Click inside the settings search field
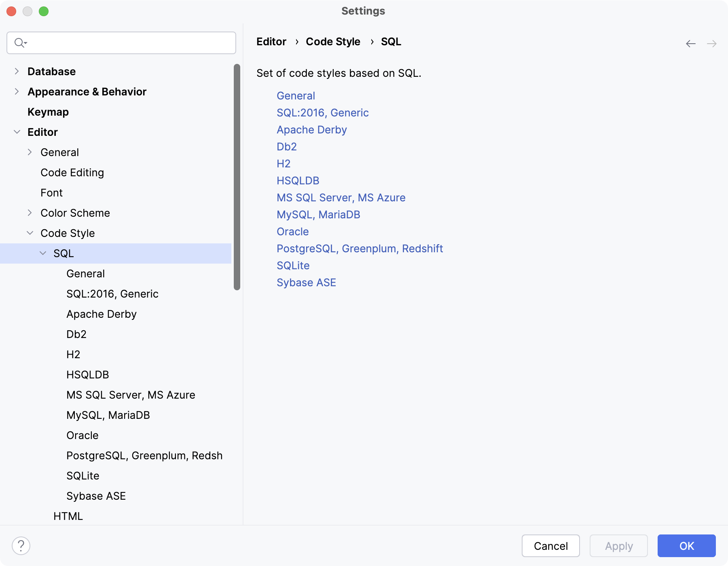 tap(121, 43)
